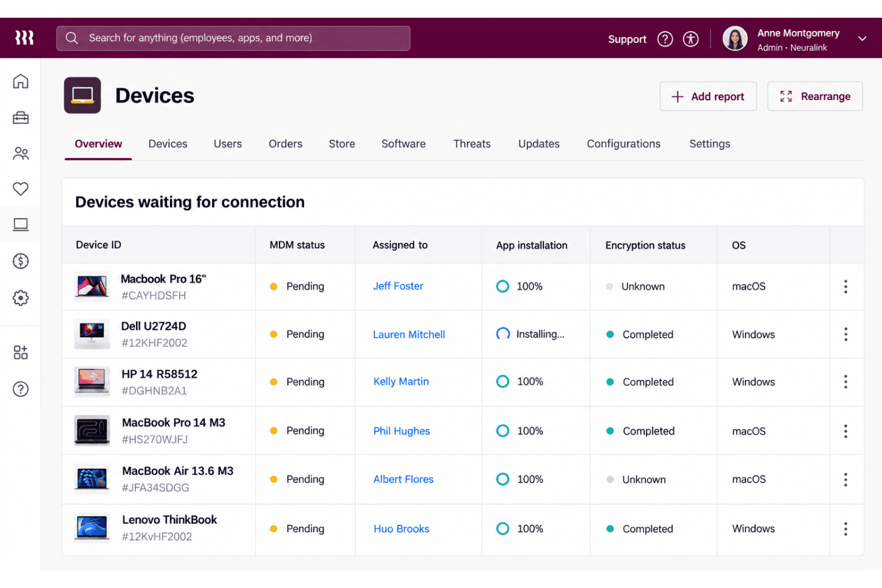Image resolution: width=882 pixels, height=588 pixels.
Task: Switch to the Software tab
Action: click(403, 144)
